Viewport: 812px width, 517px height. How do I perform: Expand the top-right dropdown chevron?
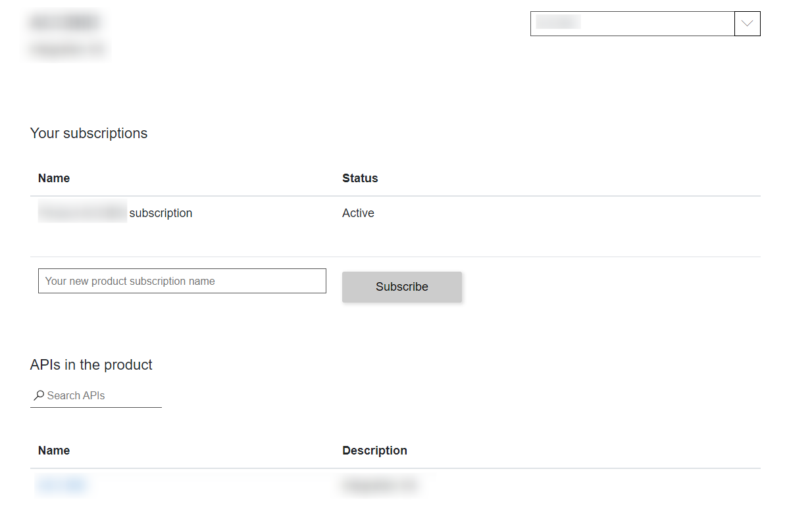(747, 23)
